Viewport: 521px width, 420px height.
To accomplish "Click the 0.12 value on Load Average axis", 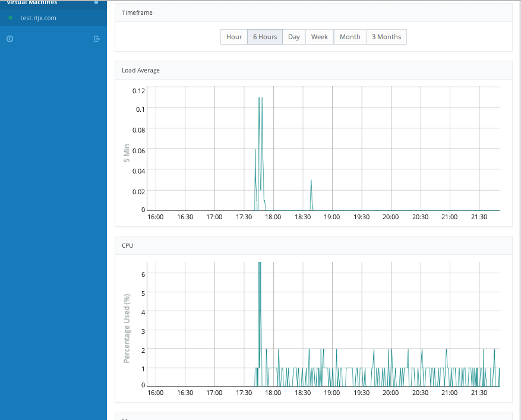I will pos(138,91).
